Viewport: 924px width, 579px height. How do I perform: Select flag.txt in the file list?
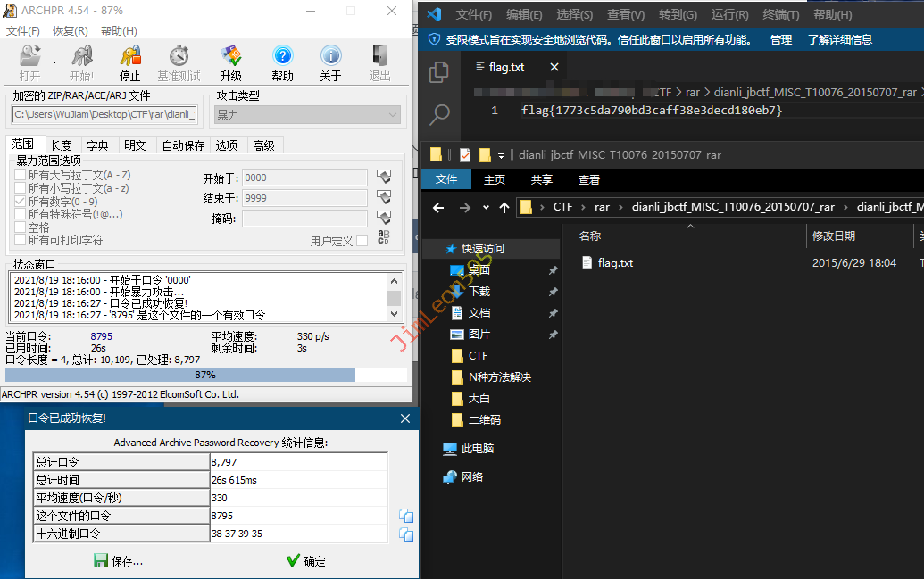(614, 263)
